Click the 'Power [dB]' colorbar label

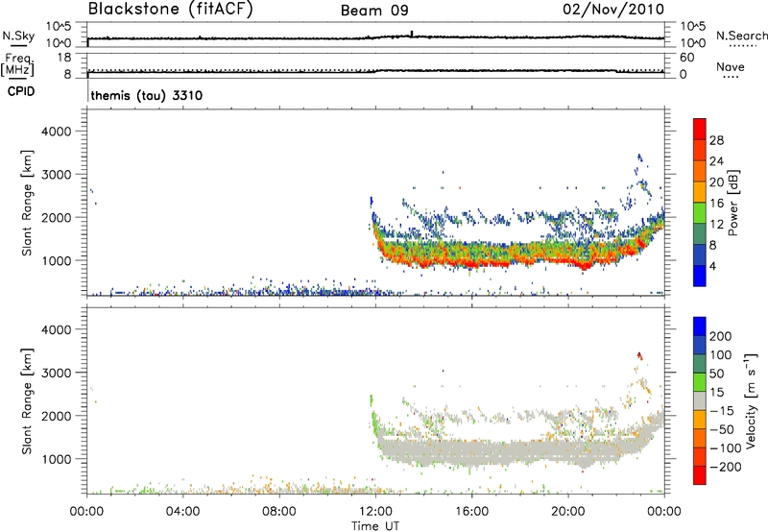click(x=732, y=203)
